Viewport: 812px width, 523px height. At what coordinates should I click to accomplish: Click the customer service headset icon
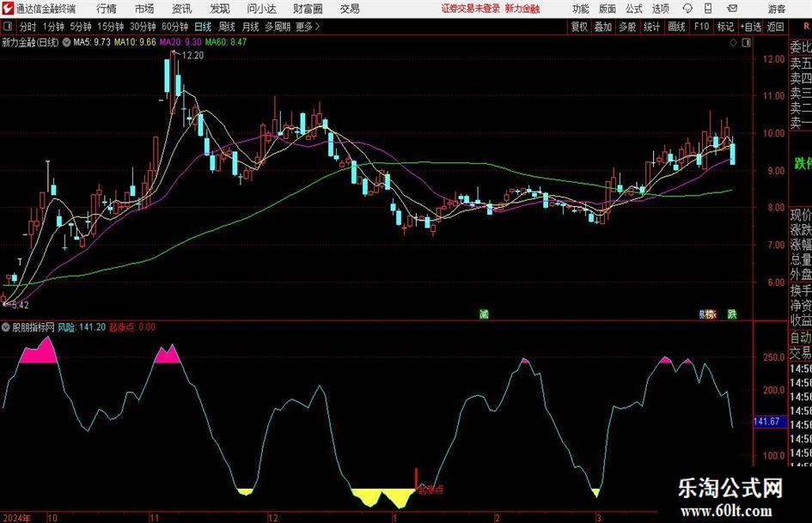[687, 9]
